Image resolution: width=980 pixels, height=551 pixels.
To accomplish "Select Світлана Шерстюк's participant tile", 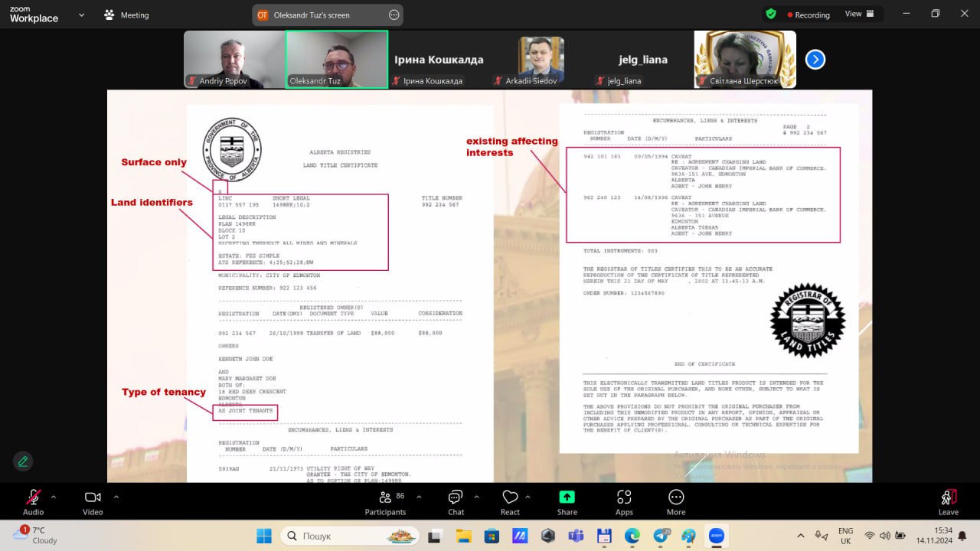I will pos(745,59).
